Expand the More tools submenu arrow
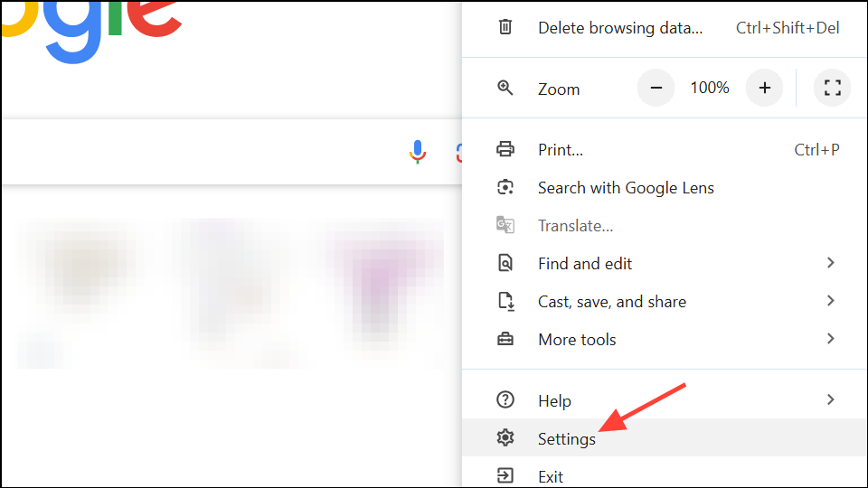The height and width of the screenshot is (488, 868). pos(830,339)
